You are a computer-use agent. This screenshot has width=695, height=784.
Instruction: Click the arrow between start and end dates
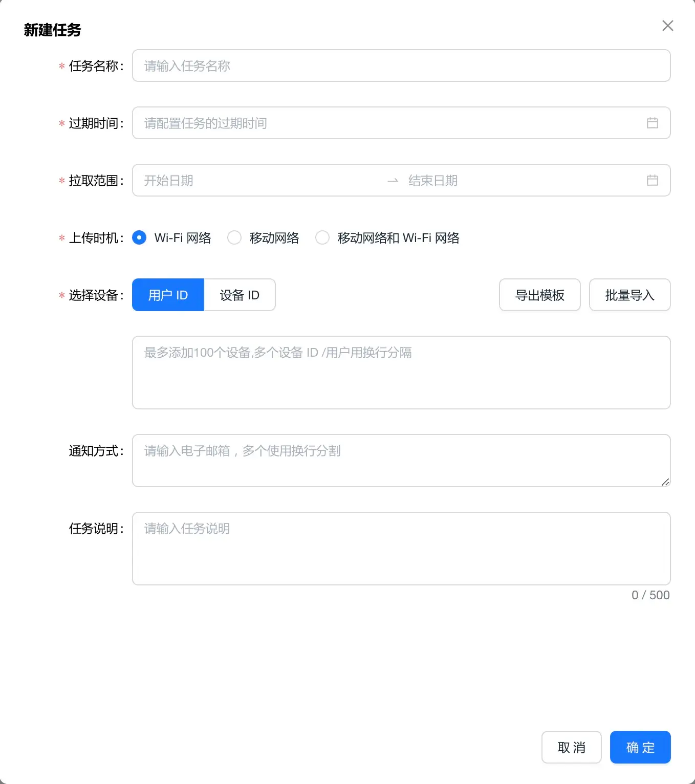393,181
